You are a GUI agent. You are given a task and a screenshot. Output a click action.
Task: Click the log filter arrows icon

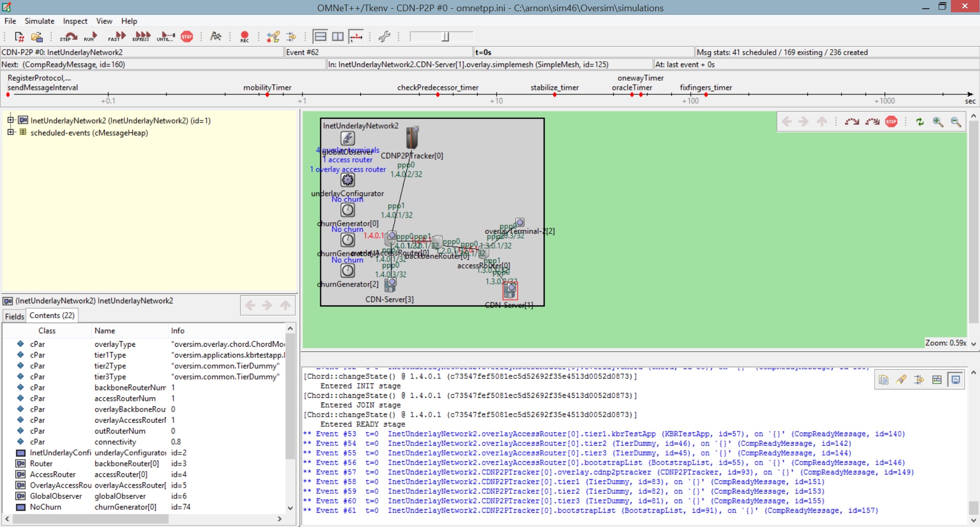pos(919,379)
